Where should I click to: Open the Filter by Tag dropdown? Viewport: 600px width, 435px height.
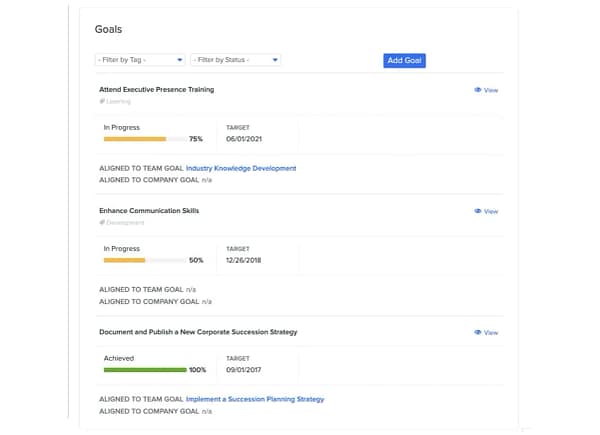[140, 60]
